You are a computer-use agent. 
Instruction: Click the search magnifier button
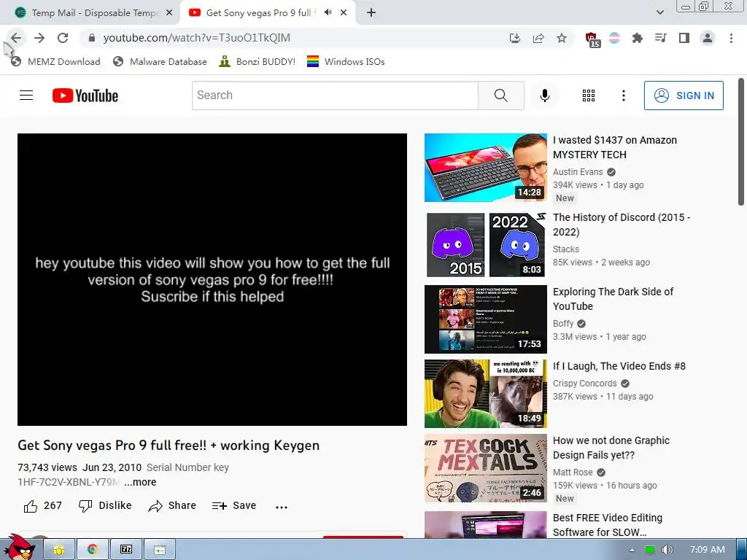pos(500,96)
